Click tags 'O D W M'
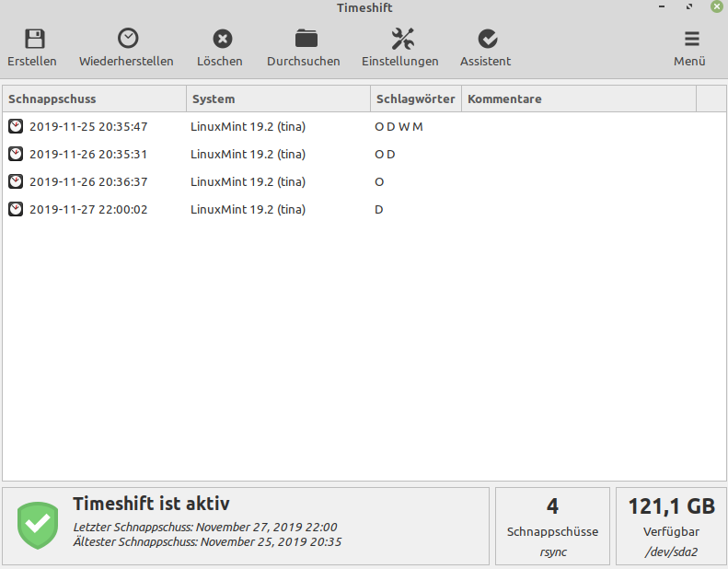Viewport: 728px width, 569px height. [399, 126]
